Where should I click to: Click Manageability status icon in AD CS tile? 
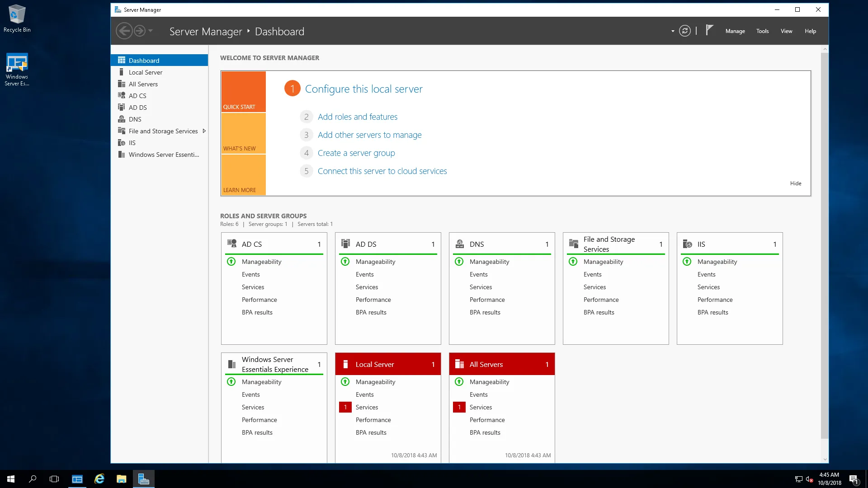pos(231,261)
